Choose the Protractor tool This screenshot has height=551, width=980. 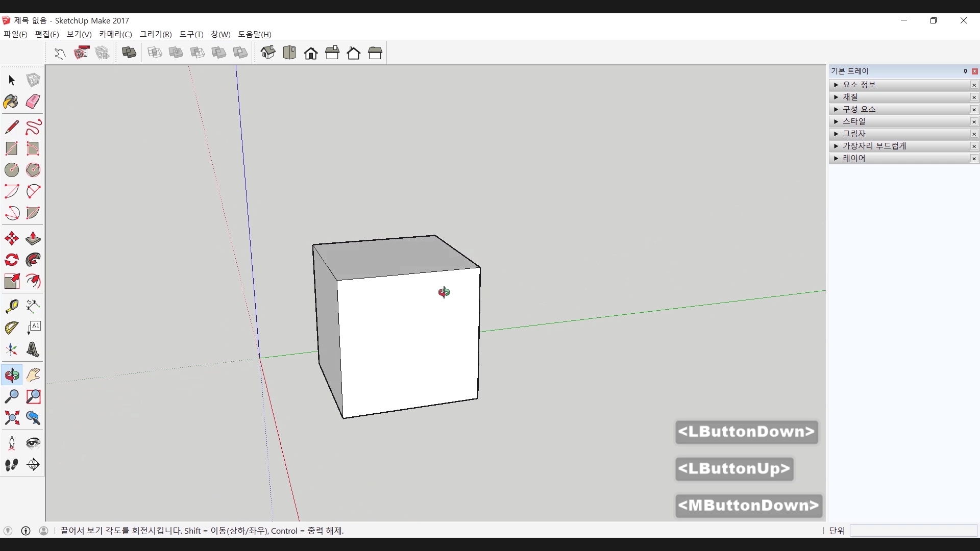point(11,328)
